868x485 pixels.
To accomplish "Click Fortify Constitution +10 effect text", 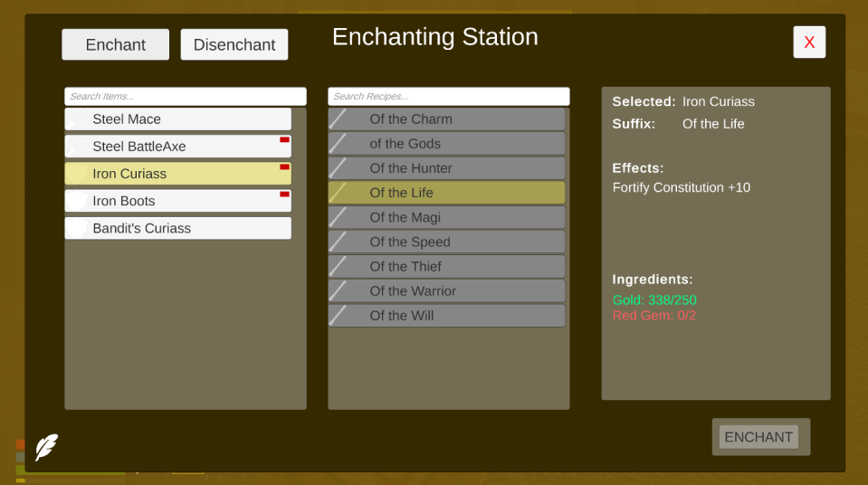I will coord(681,187).
